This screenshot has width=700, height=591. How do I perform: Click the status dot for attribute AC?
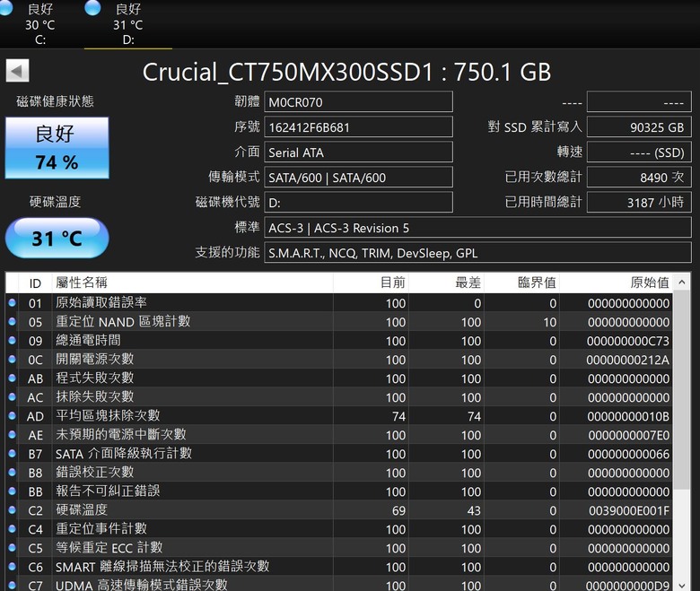(x=12, y=396)
